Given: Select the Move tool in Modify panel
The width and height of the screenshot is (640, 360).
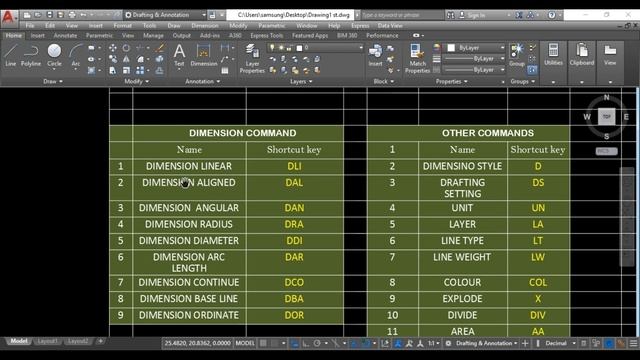Looking at the screenshot, I should tap(112, 48).
